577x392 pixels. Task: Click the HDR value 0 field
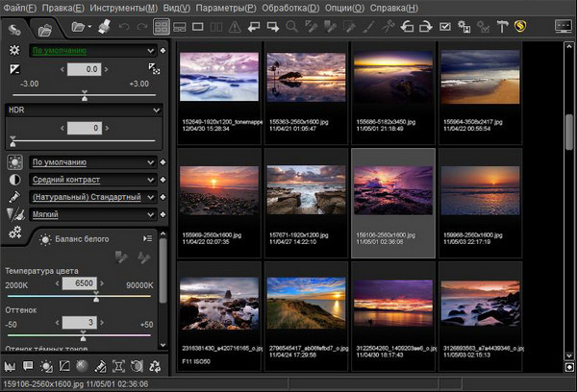tap(85, 128)
